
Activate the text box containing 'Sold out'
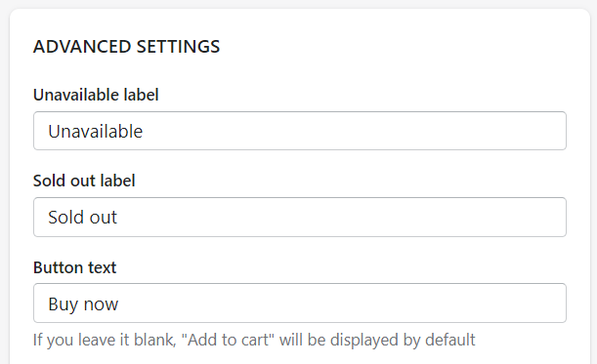[x=300, y=218]
